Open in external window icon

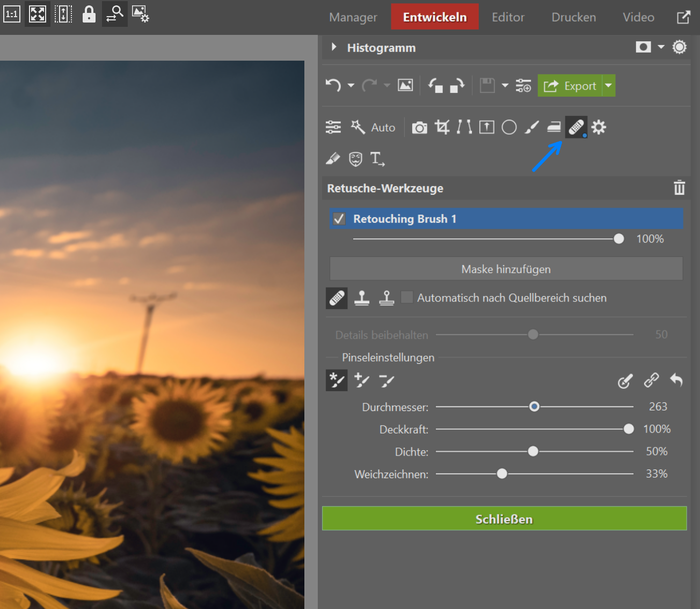pos(683,17)
